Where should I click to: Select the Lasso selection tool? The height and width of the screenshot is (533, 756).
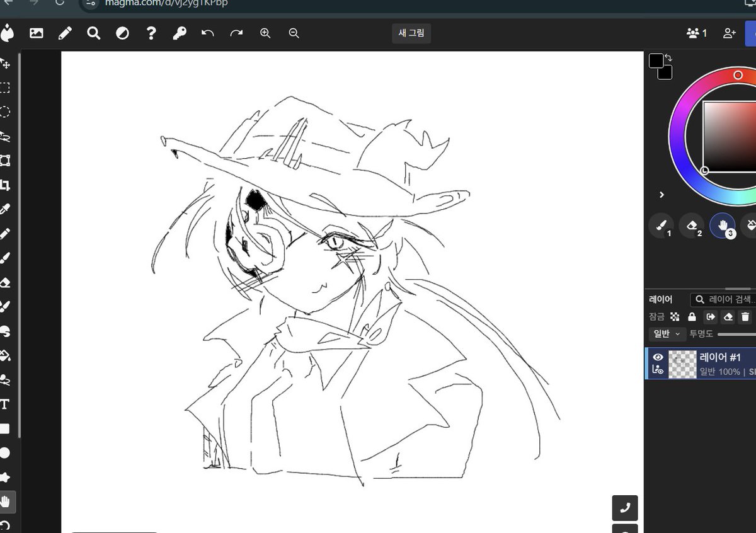[4, 136]
